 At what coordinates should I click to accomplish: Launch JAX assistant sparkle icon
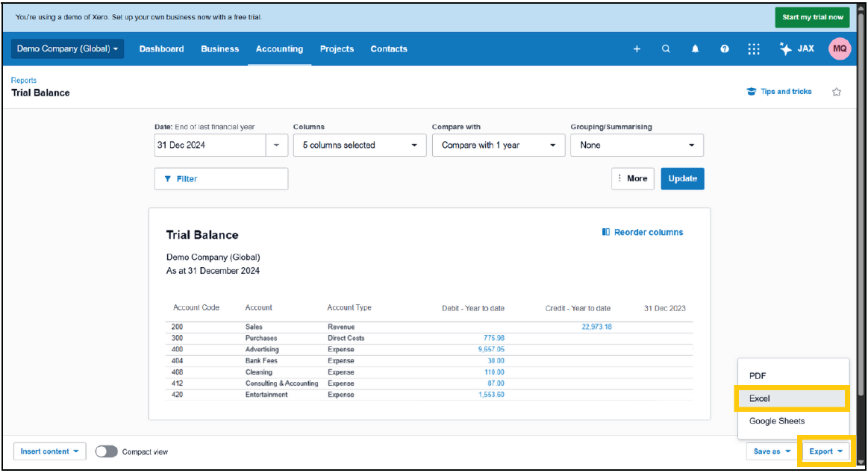pyautogui.click(x=785, y=48)
